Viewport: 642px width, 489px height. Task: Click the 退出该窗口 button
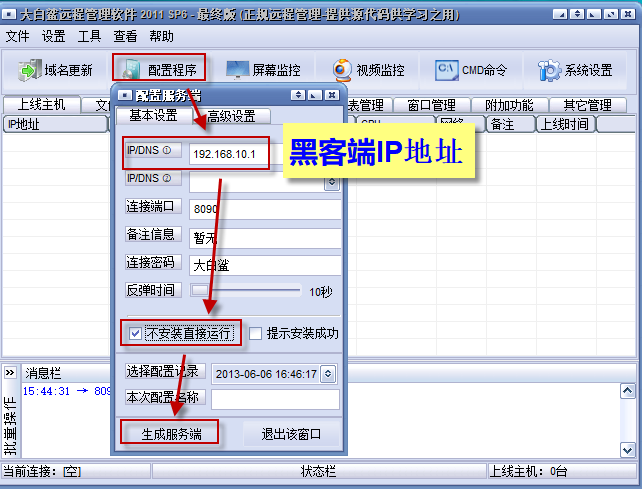pyautogui.click(x=291, y=433)
